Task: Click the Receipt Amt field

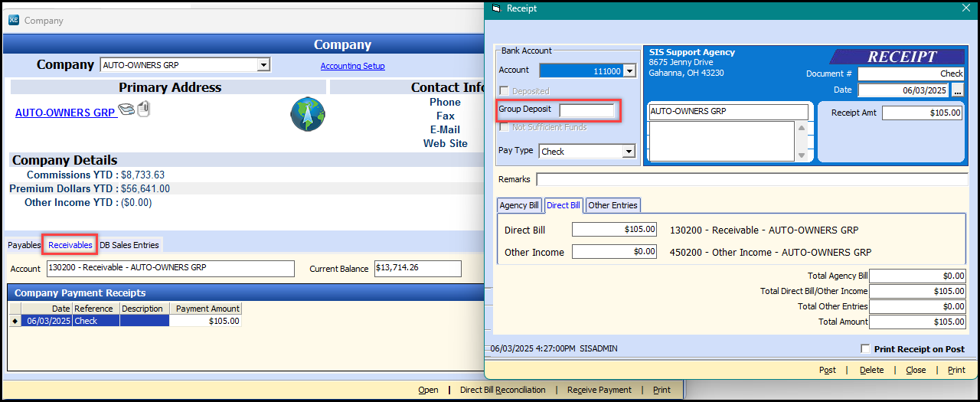Action: [x=923, y=113]
